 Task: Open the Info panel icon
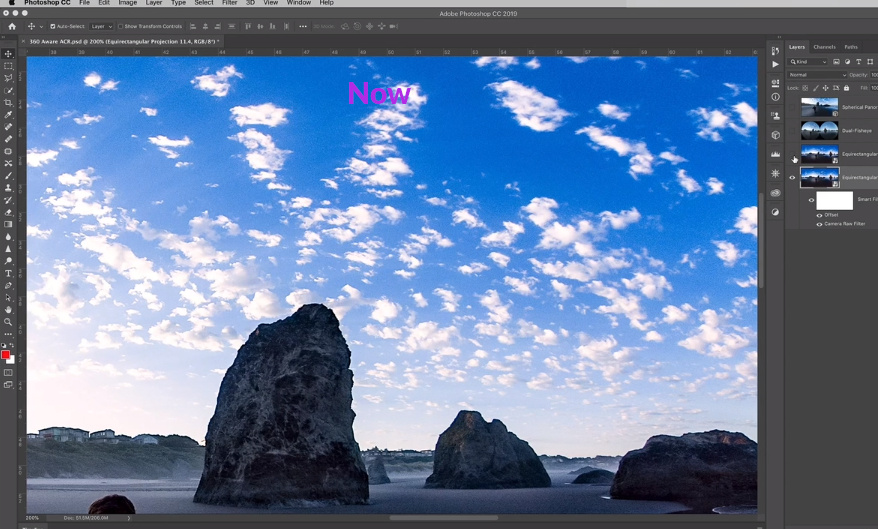coord(775,97)
